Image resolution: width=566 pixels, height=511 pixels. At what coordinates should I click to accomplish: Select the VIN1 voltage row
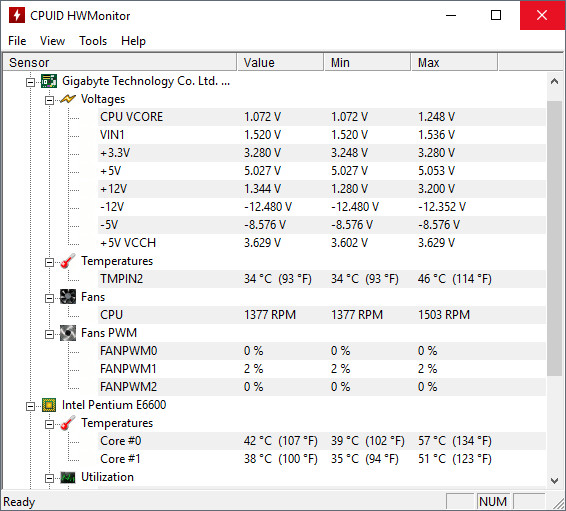(x=322, y=135)
